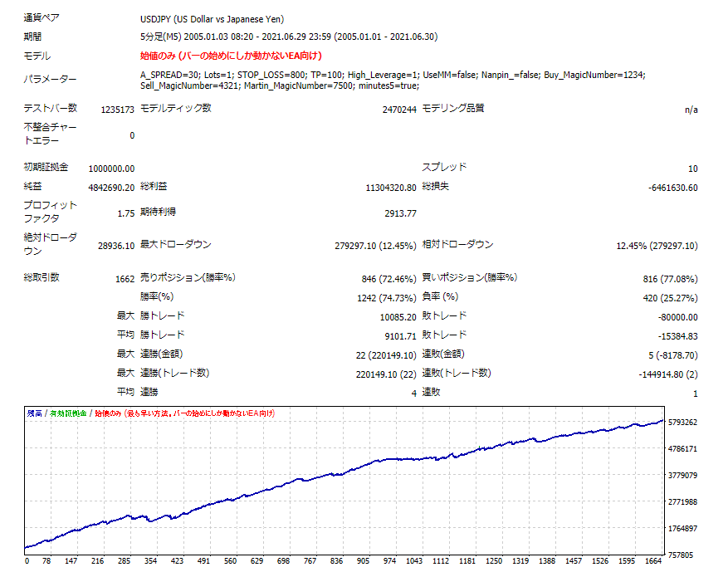
Task: Click the expected payoff 2913.77
Action: (400, 213)
